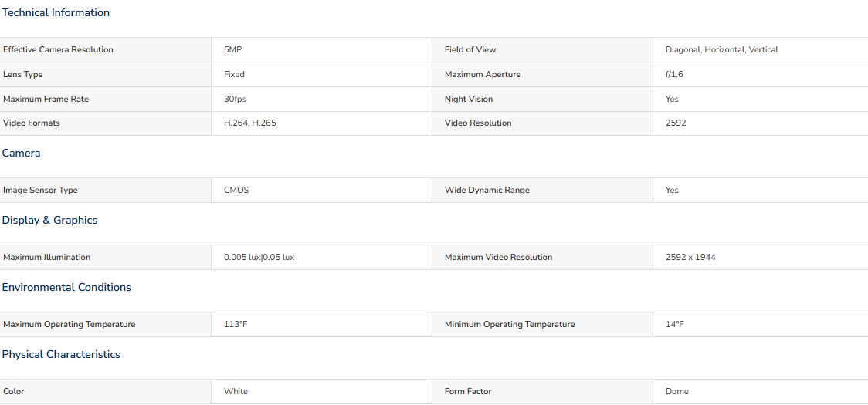Click the Display & Graphics heading
The width and height of the screenshot is (868, 405).
point(50,220)
